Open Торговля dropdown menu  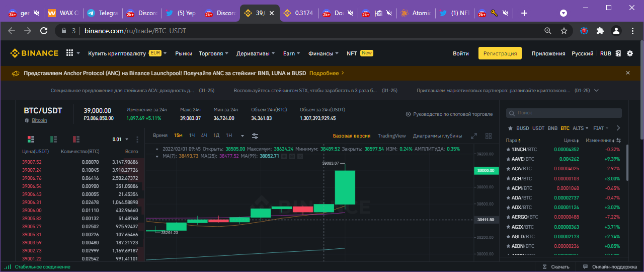pos(214,53)
